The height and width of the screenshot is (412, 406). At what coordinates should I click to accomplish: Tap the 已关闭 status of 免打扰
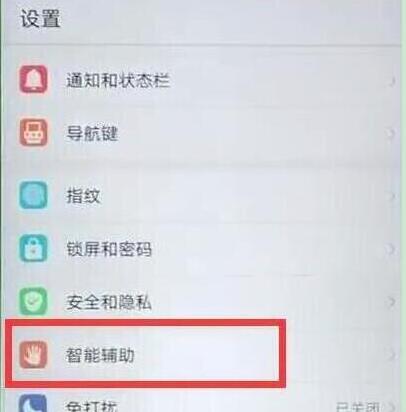tap(358, 407)
